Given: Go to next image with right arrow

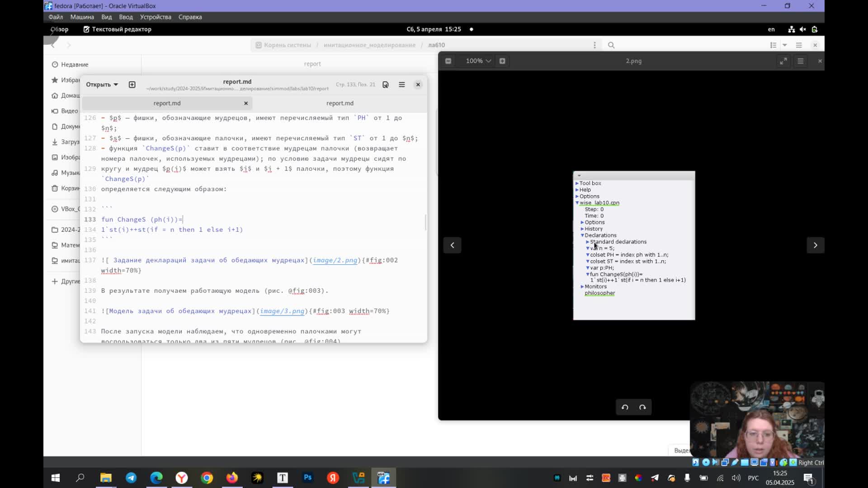Looking at the screenshot, I should pyautogui.click(x=816, y=245).
